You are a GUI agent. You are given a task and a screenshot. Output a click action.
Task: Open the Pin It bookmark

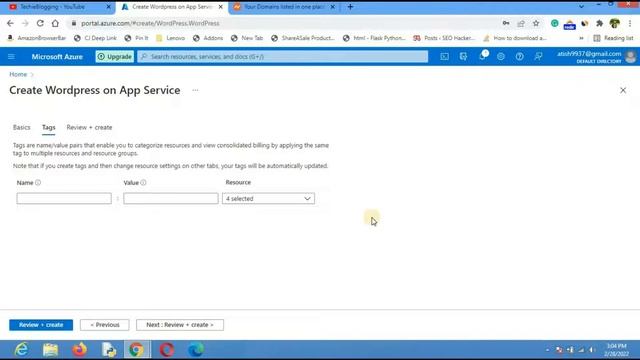tap(137, 38)
